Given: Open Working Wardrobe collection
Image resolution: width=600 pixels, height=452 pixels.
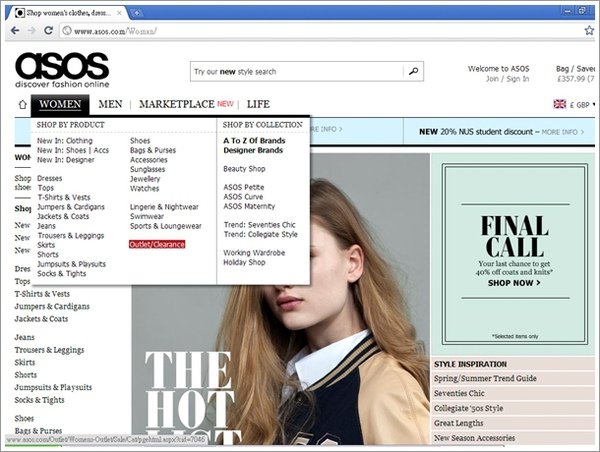Looking at the screenshot, I should coord(254,253).
